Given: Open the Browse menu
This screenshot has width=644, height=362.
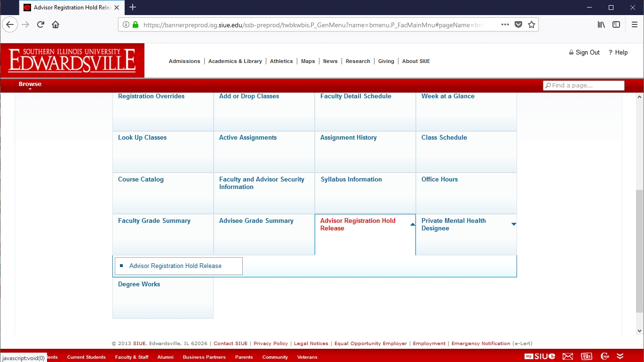Looking at the screenshot, I should [x=30, y=85].
